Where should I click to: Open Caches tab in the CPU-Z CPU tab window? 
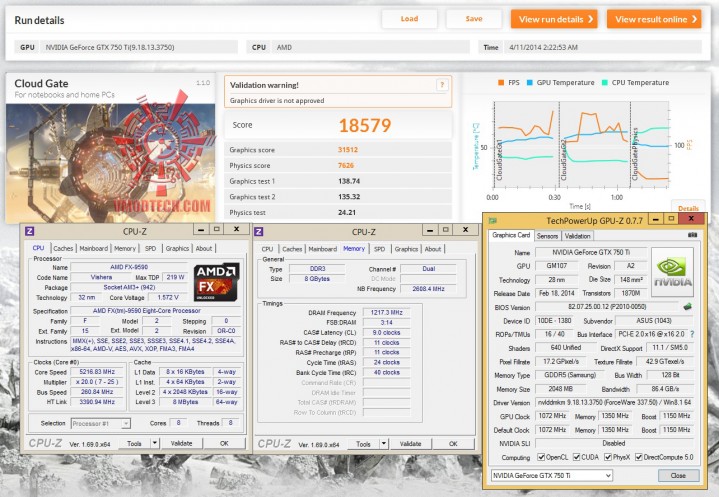coord(63,248)
